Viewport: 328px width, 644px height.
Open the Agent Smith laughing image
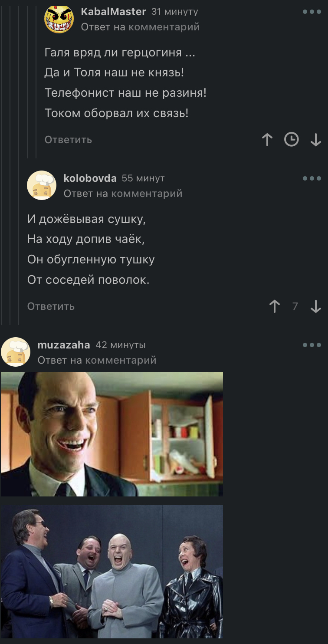coord(112,434)
